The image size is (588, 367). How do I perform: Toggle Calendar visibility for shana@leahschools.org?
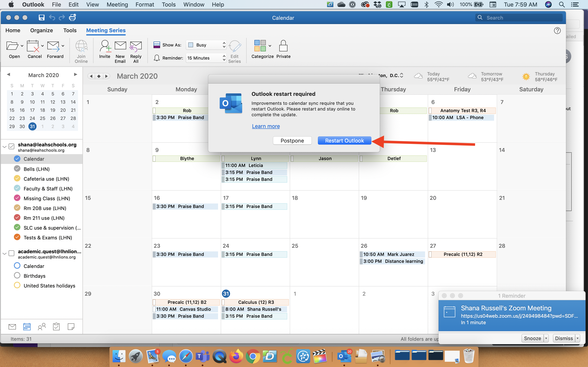coord(17,159)
